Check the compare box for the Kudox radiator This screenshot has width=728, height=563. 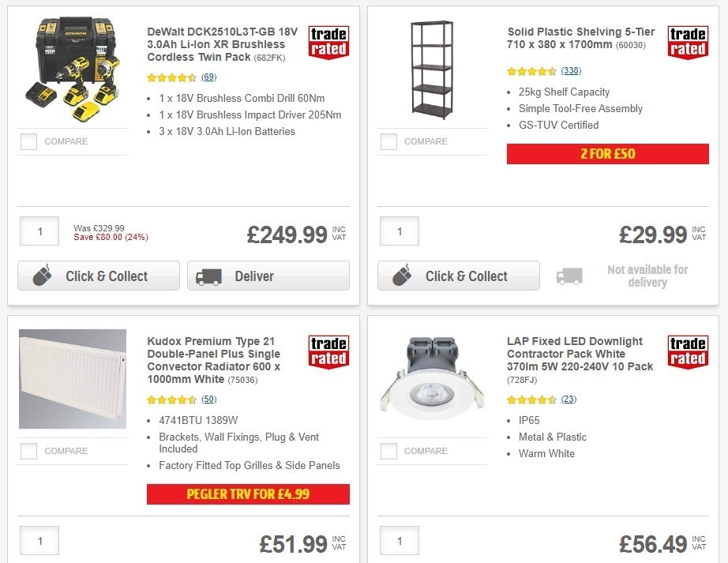coord(28,451)
